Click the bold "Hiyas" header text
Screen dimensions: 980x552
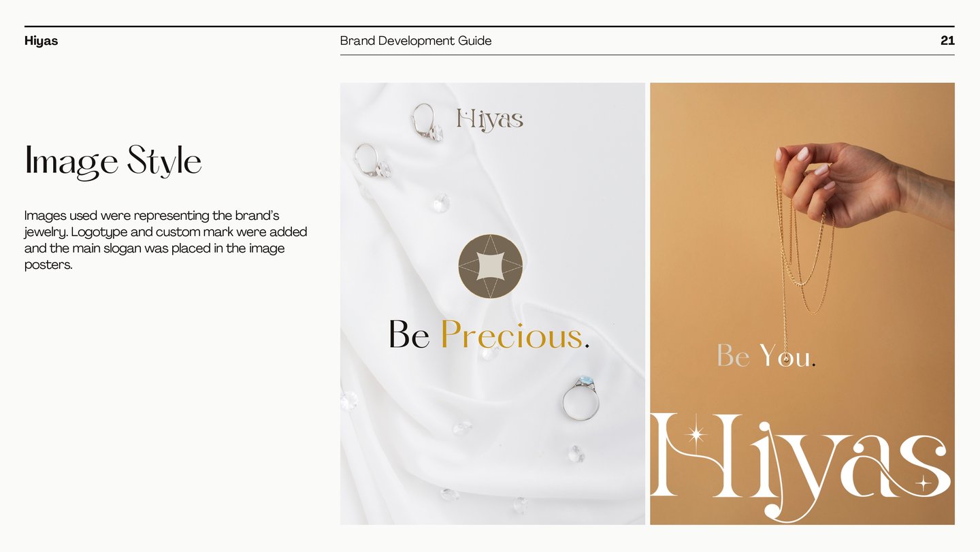coord(41,41)
